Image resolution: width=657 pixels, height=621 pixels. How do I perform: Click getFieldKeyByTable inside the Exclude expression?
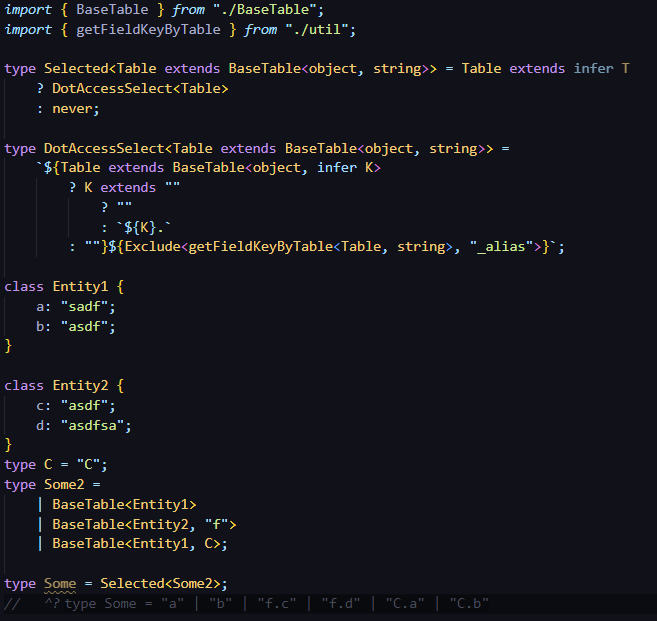click(x=261, y=246)
